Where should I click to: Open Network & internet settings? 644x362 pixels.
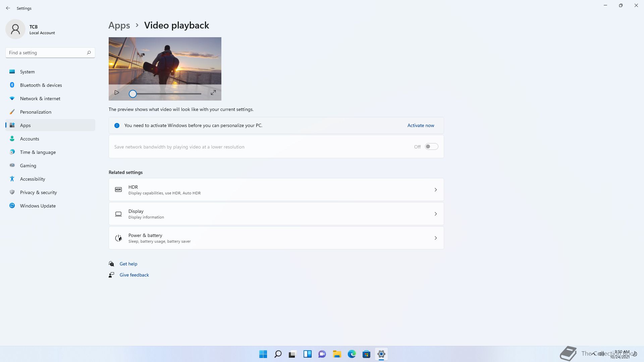pyautogui.click(x=50, y=99)
